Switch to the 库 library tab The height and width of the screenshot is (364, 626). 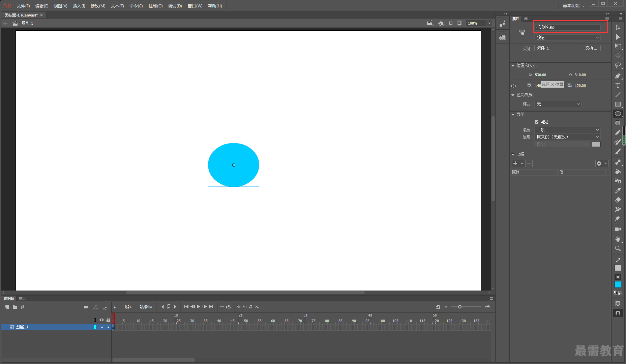(x=526, y=19)
